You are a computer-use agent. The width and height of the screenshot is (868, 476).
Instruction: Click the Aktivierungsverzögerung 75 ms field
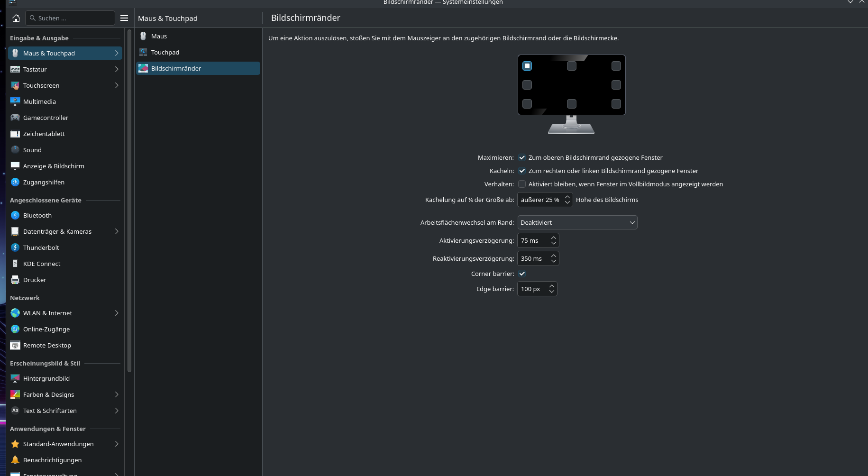(x=538, y=240)
